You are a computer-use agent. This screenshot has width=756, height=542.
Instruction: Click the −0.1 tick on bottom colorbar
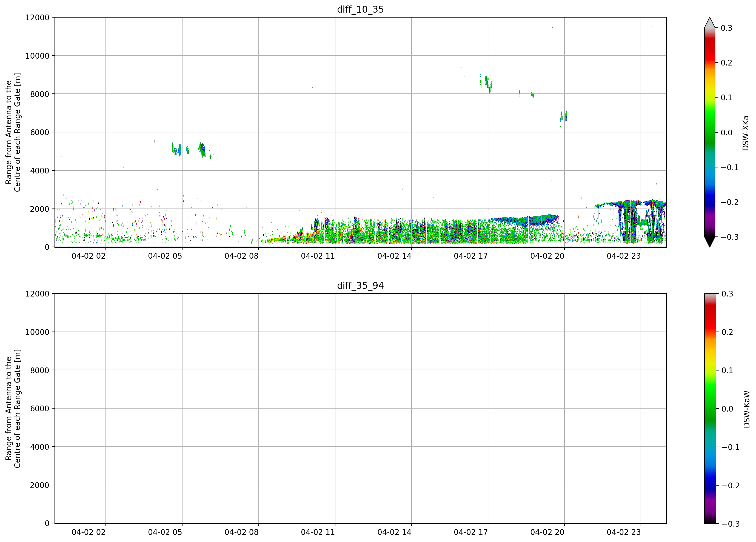click(x=730, y=447)
